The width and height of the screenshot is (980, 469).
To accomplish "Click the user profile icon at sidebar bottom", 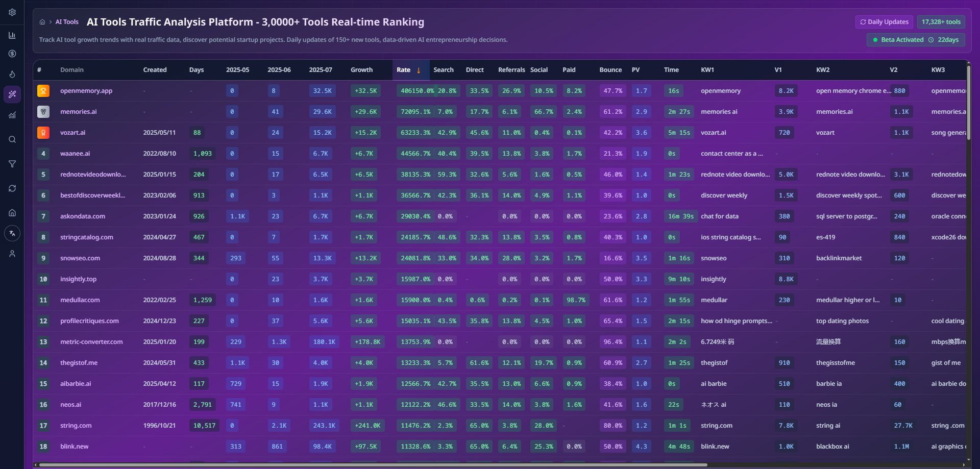I will click(12, 253).
